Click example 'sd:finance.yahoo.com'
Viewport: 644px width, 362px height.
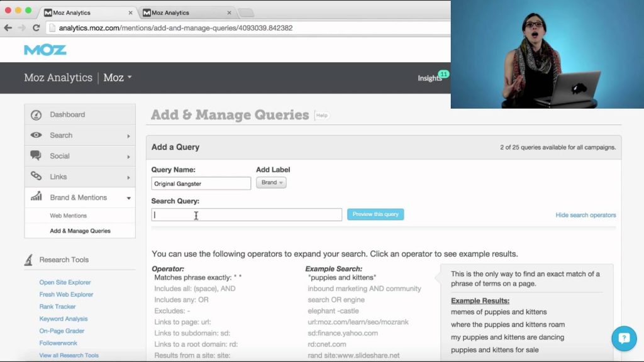[x=343, y=333]
